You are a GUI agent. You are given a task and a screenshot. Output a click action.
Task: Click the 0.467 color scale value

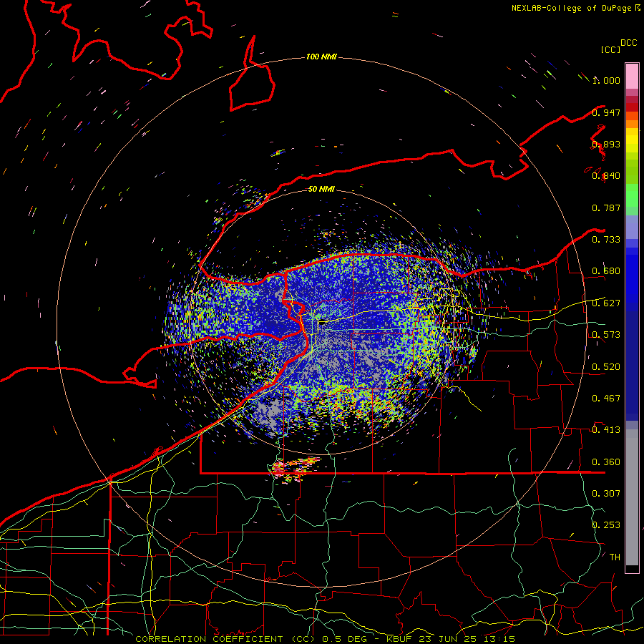[x=606, y=398]
